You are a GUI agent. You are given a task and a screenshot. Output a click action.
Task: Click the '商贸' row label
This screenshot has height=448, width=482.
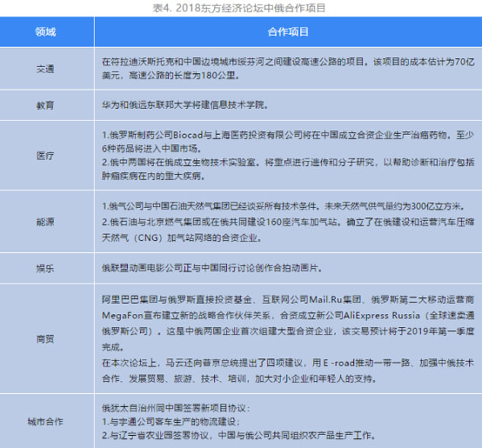point(46,339)
